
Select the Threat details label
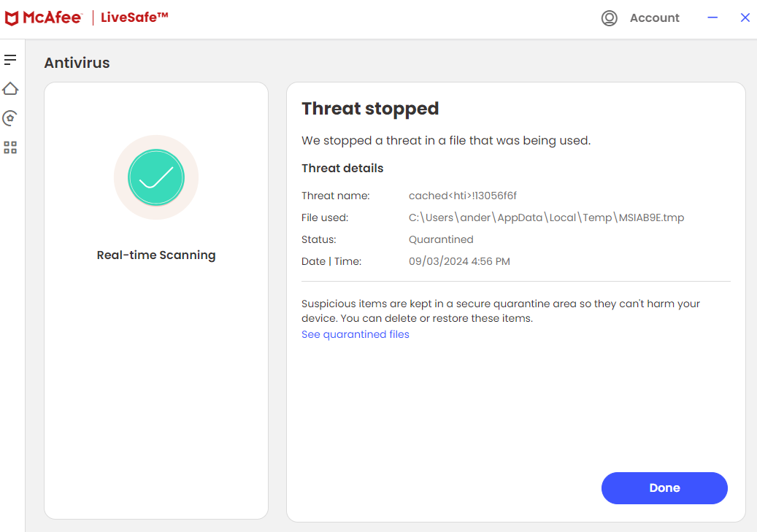coord(342,168)
